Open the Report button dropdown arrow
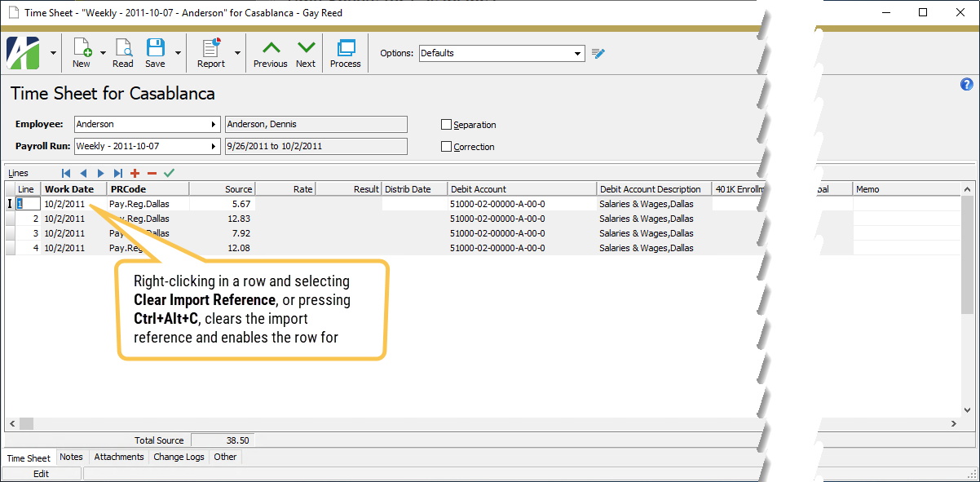Viewport: 980px width, 482px height. (x=237, y=53)
